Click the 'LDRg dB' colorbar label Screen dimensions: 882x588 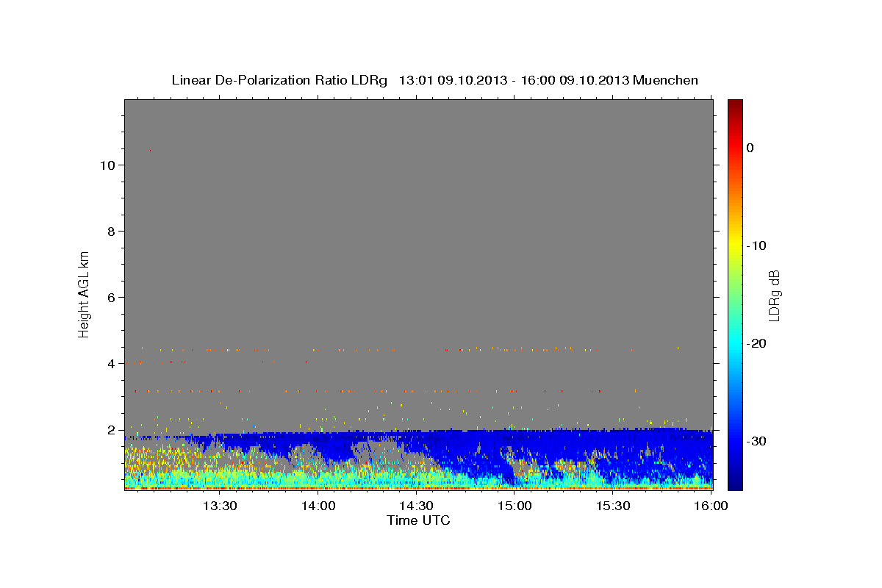774,295
